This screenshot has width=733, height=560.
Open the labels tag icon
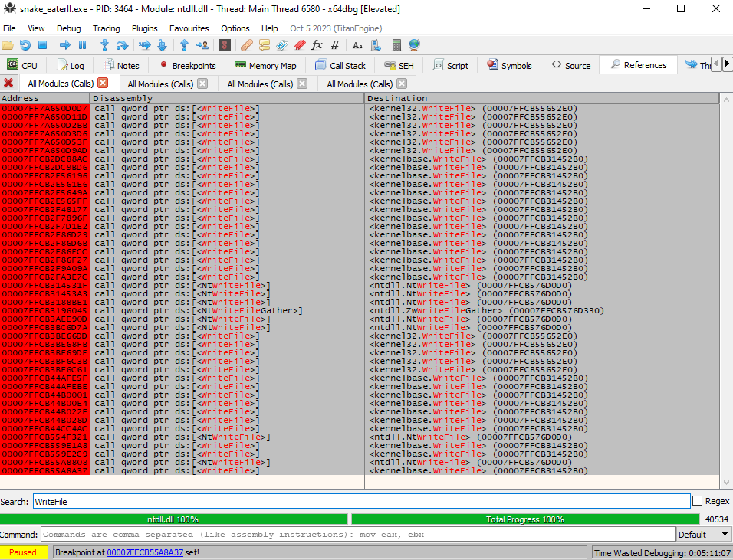pyautogui.click(x=282, y=45)
